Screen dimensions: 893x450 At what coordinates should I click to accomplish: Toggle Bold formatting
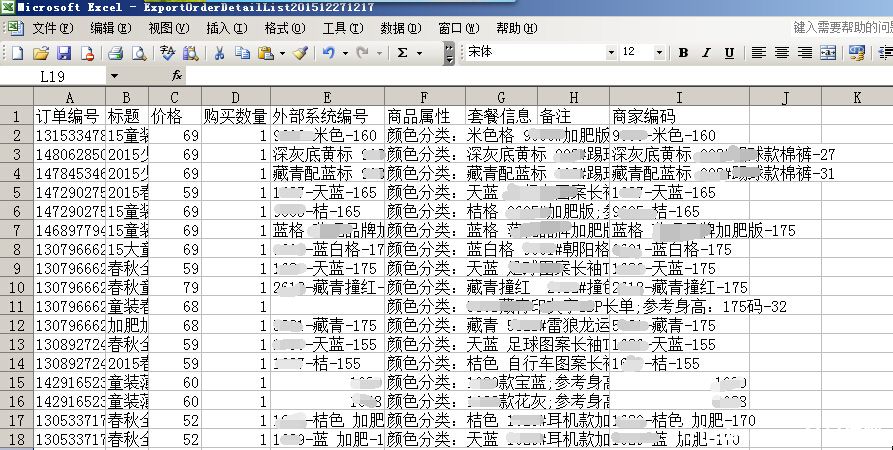click(683, 53)
